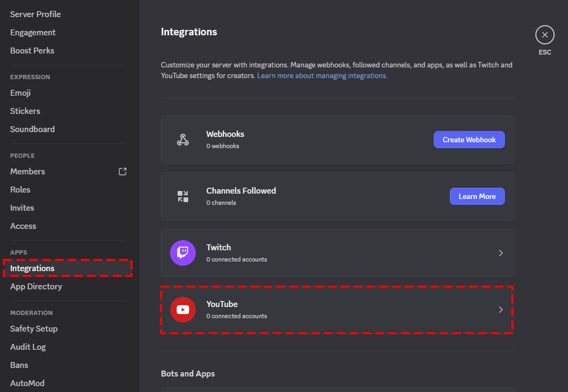568x392 pixels.
Task: Click the Integrations page heading
Action: point(189,32)
